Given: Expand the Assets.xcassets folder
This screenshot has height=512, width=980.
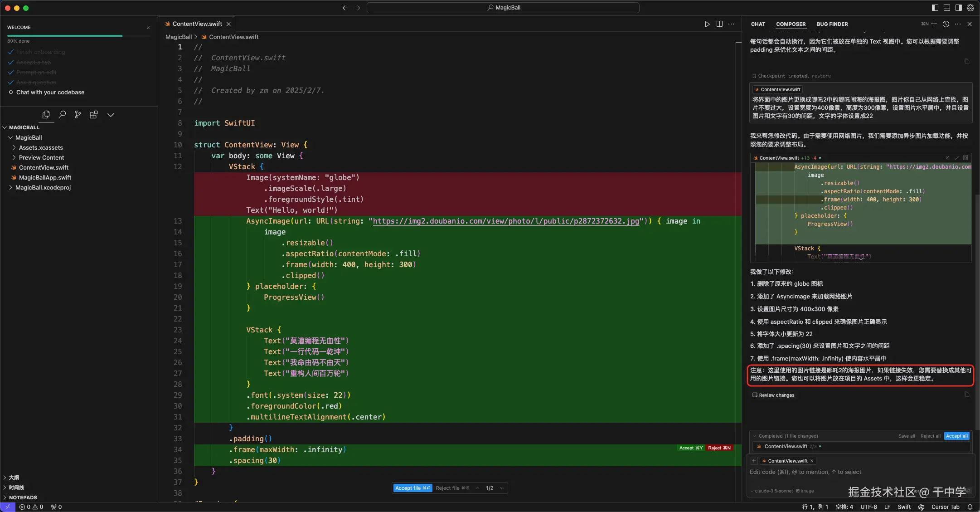Looking at the screenshot, I should [41, 147].
